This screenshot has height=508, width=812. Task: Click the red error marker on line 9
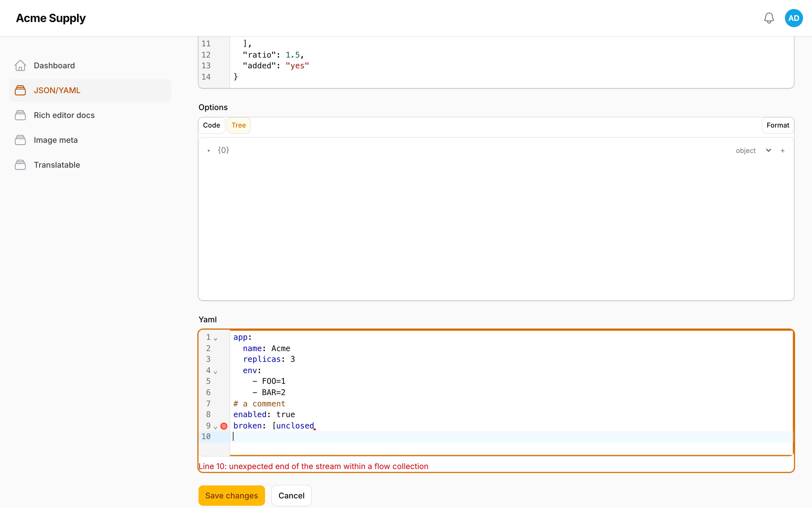224,426
